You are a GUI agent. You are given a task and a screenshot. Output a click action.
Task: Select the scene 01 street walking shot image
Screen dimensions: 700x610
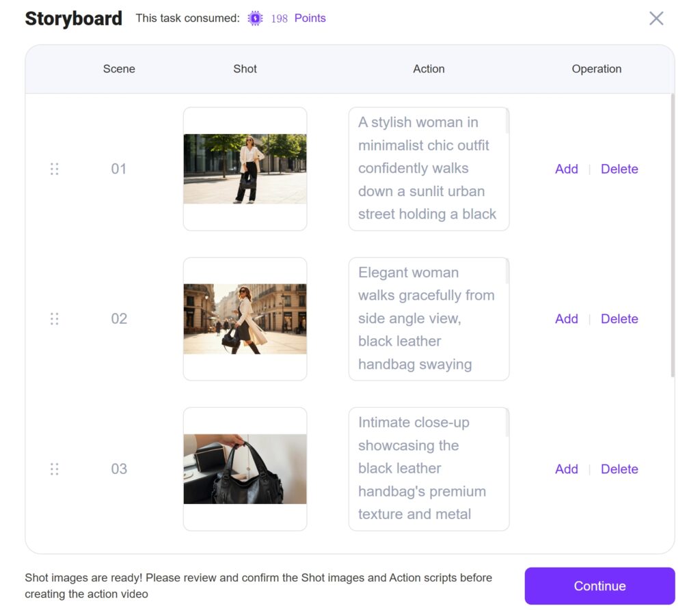pyautogui.click(x=245, y=169)
